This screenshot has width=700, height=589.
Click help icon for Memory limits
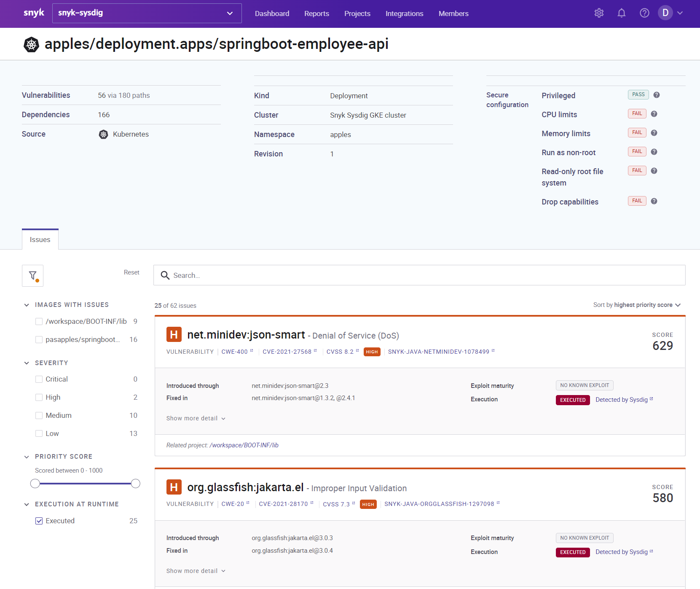pos(654,133)
